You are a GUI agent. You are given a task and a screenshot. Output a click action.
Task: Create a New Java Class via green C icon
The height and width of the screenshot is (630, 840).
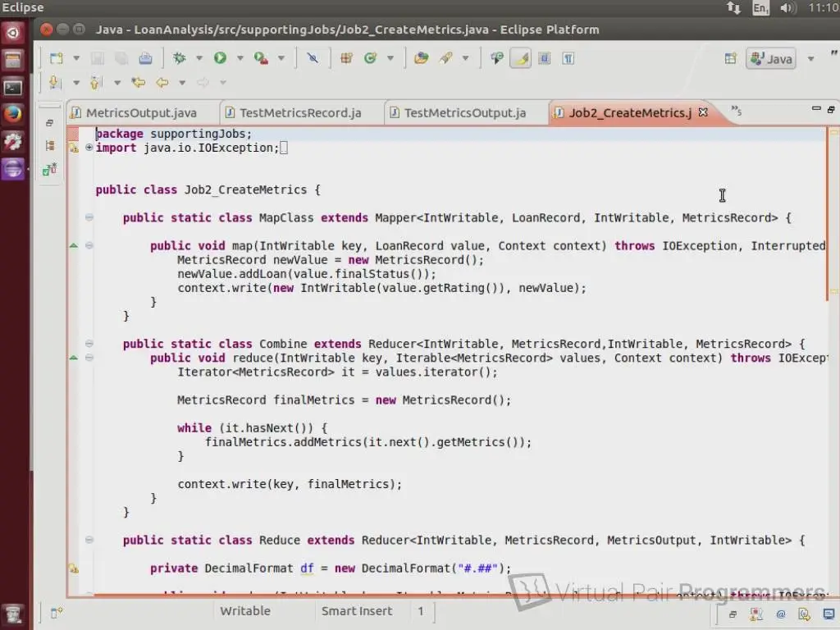pos(370,58)
